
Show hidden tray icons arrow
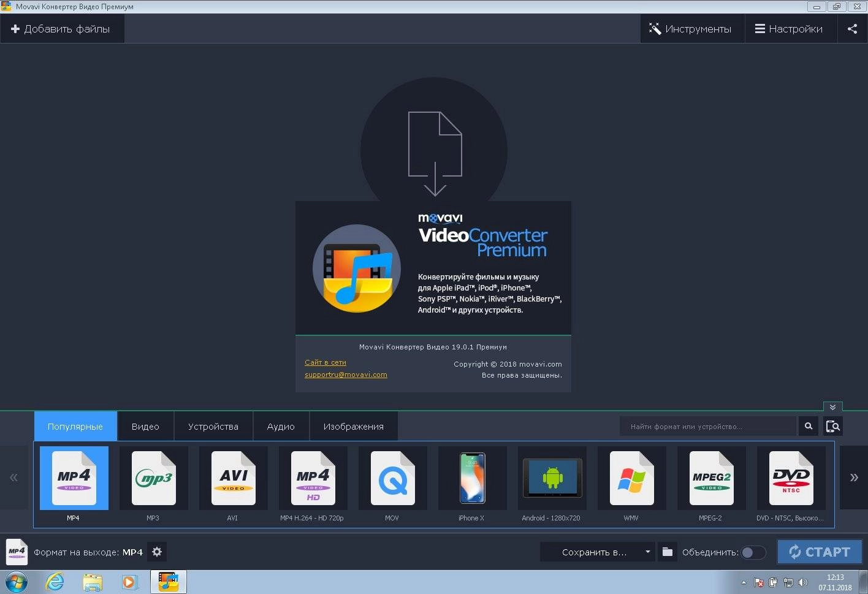click(744, 582)
